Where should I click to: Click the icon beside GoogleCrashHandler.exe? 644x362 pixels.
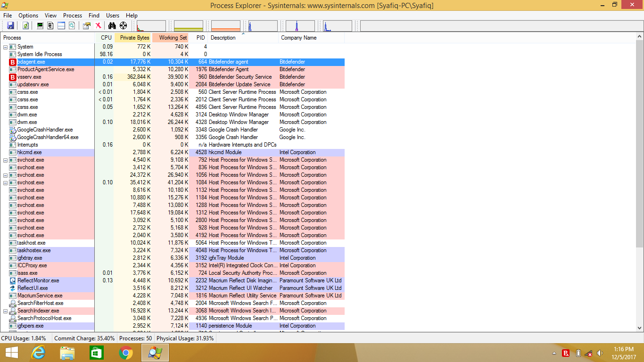pyautogui.click(x=13, y=130)
